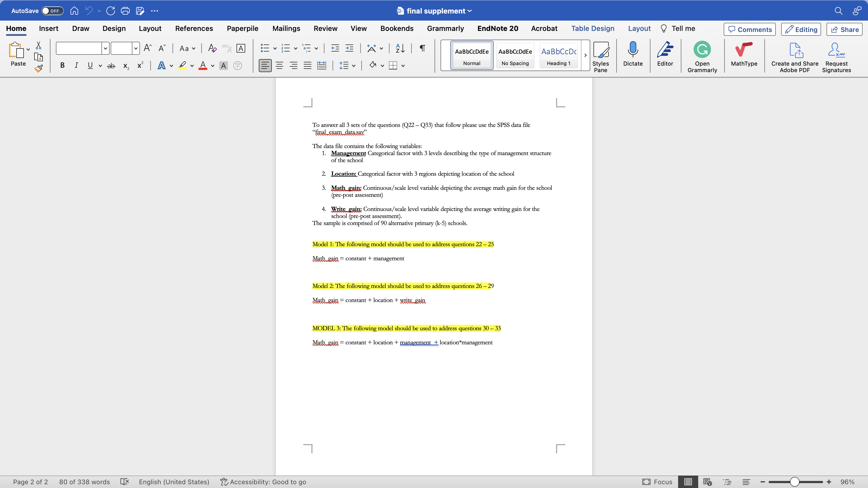Image resolution: width=868 pixels, height=488 pixels.
Task: Click the Editing mode button
Action: click(x=801, y=29)
